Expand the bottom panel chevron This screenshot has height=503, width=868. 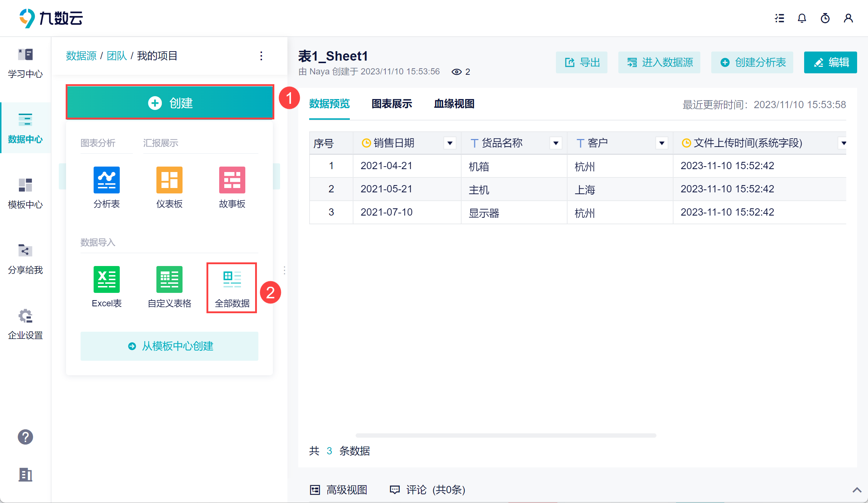pyautogui.click(x=857, y=490)
